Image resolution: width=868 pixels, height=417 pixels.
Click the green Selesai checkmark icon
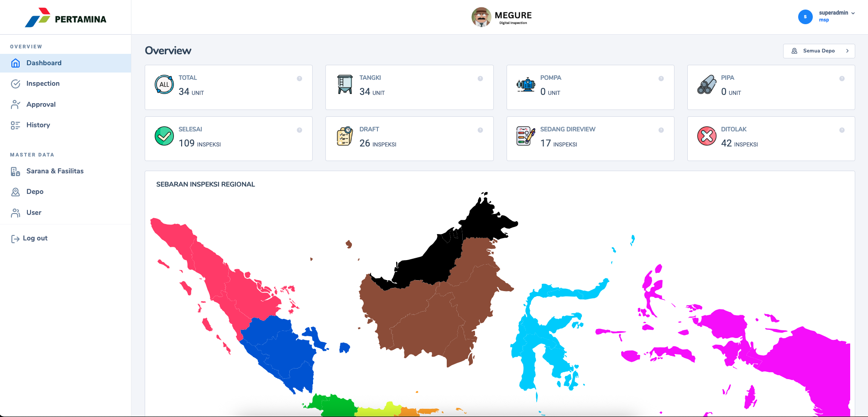164,136
